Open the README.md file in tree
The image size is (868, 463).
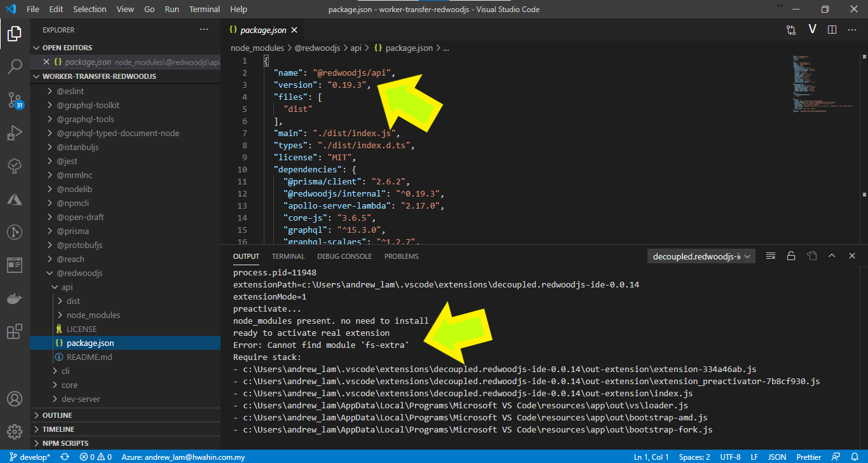(125, 357)
